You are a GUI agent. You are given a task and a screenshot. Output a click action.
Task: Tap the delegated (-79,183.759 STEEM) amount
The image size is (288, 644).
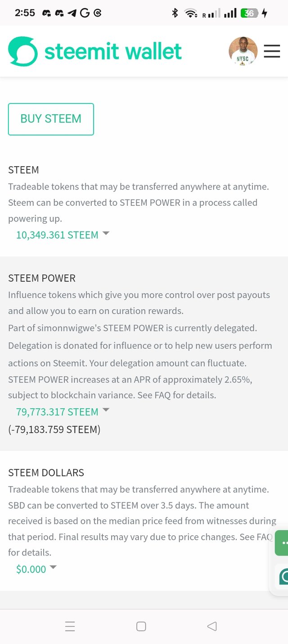tap(54, 430)
